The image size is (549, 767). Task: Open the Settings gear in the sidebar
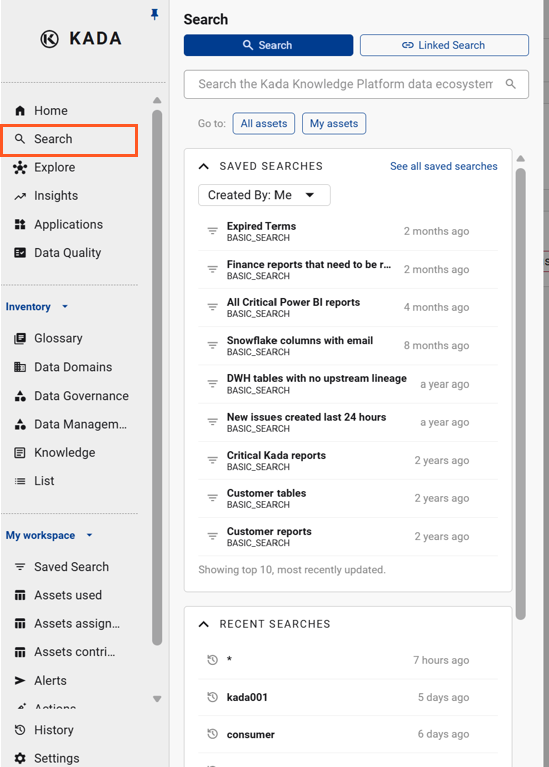tap(20, 758)
